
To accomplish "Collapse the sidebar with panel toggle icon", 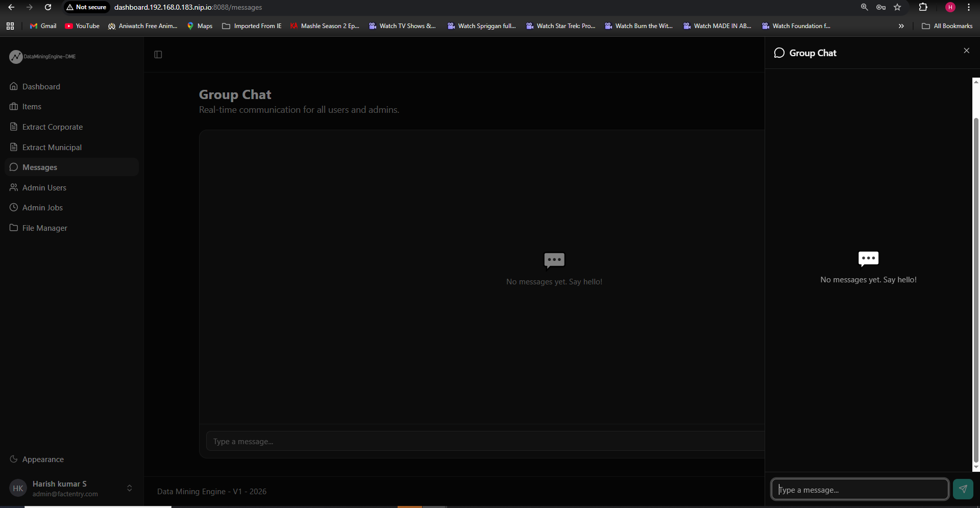I will pyautogui.click(x=158, y=55).
